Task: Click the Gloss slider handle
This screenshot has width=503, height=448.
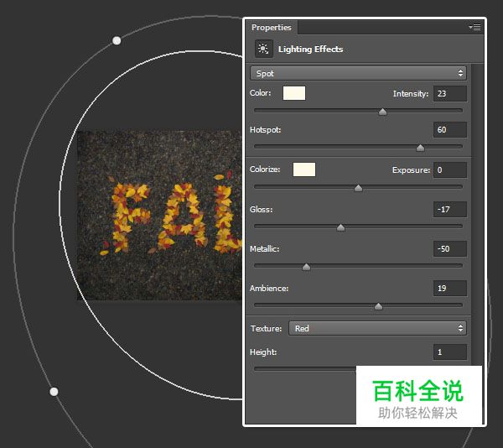Action: click(x=340, y=227)
